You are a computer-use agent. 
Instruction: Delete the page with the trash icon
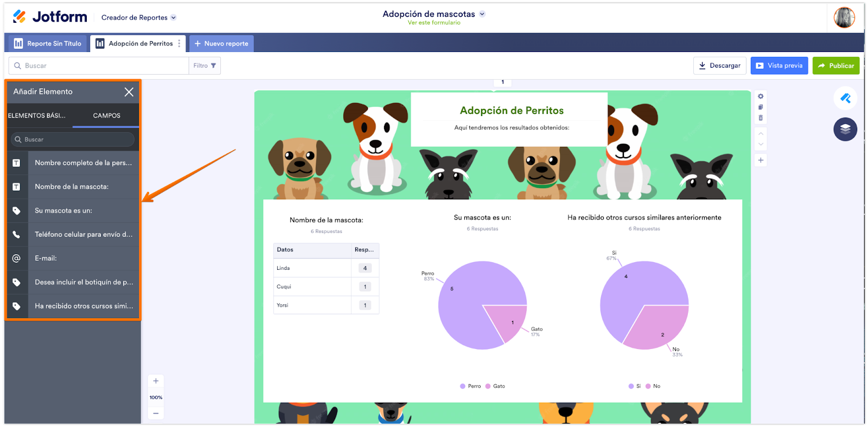(761, 118)
